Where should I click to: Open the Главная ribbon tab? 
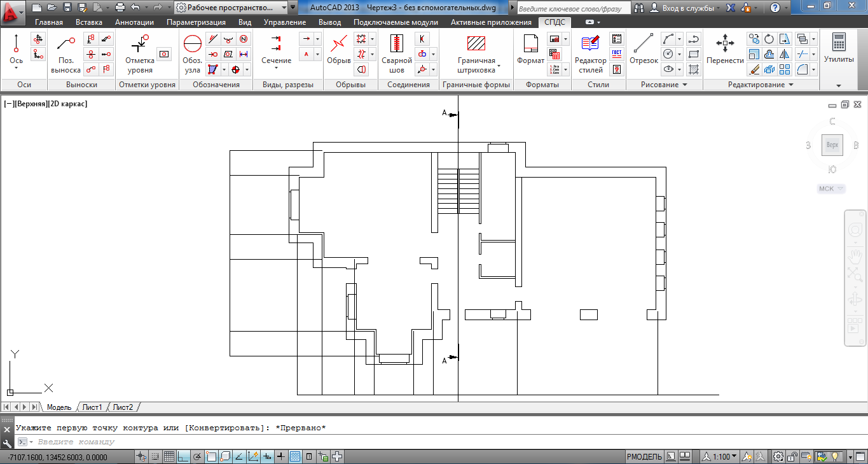[49, 22]
